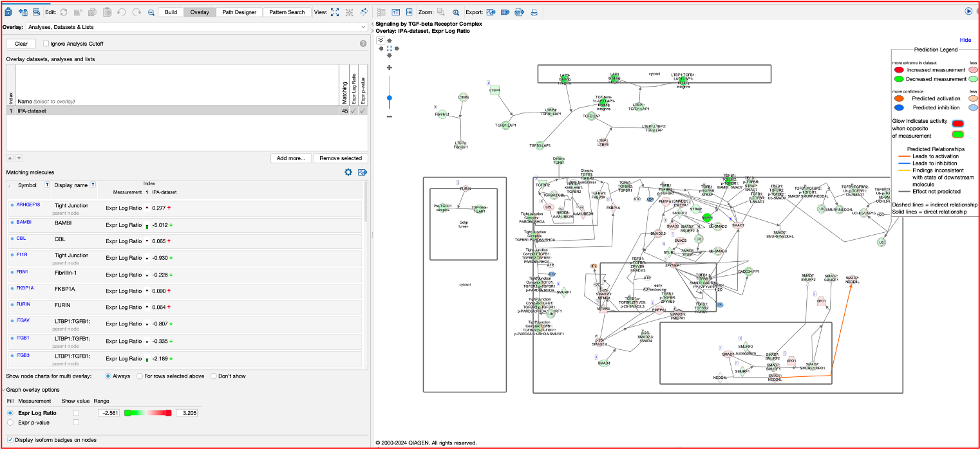Open help question mark in overlay panel

point(363,44)
